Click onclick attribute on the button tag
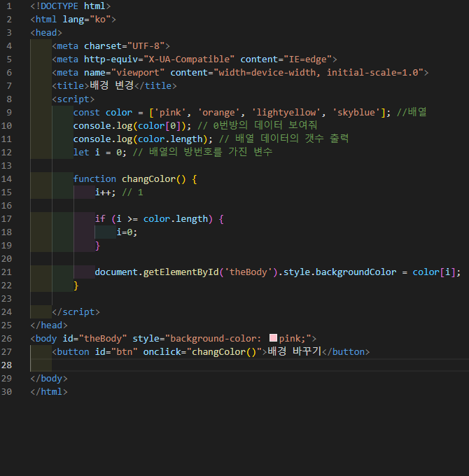This screenshot has width=469, height=476. [202, 351]
